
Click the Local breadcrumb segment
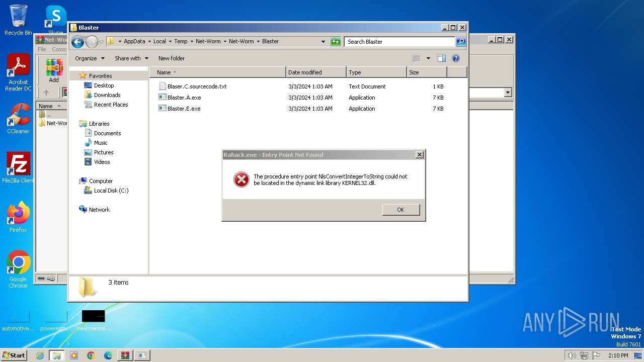(x=159, y=42)
